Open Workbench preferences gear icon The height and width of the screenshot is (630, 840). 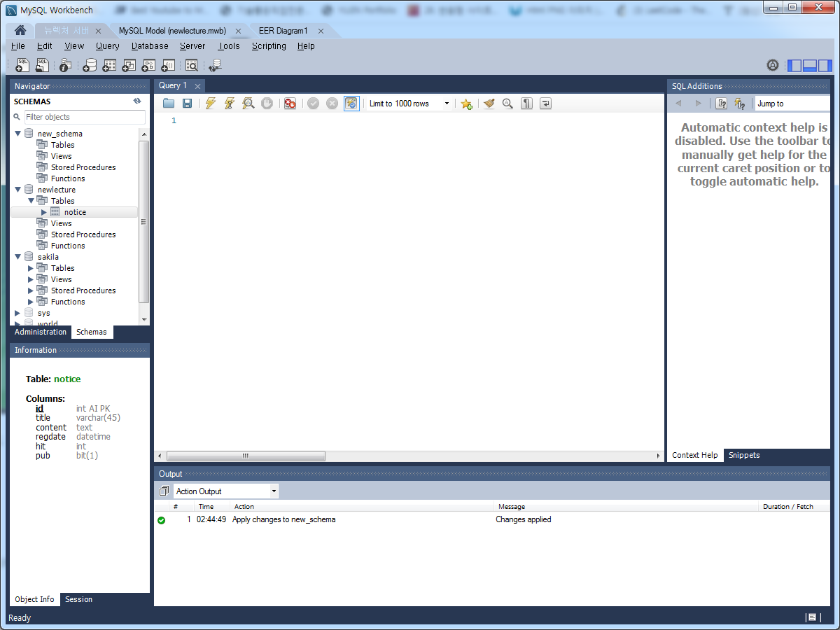pyautogui.click(x=773, y=65)
